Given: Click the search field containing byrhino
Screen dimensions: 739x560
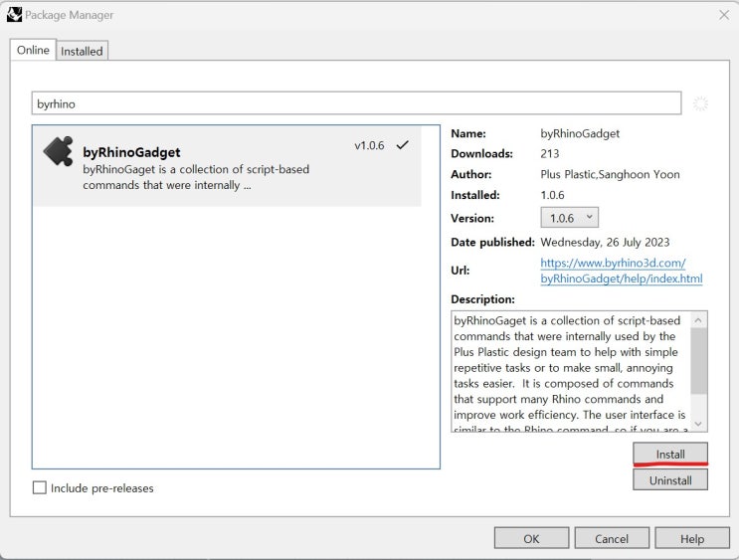Looking at the screenshot, I should (356, 103).
